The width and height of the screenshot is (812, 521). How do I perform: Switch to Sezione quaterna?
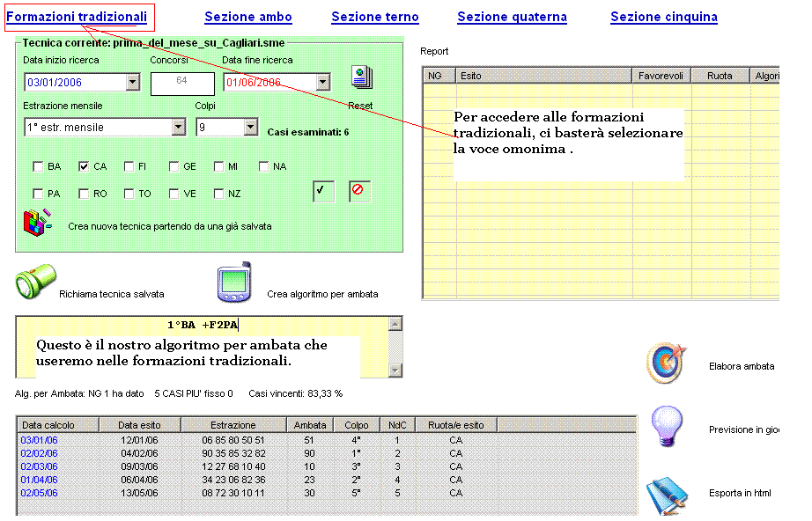click(513, 17)
